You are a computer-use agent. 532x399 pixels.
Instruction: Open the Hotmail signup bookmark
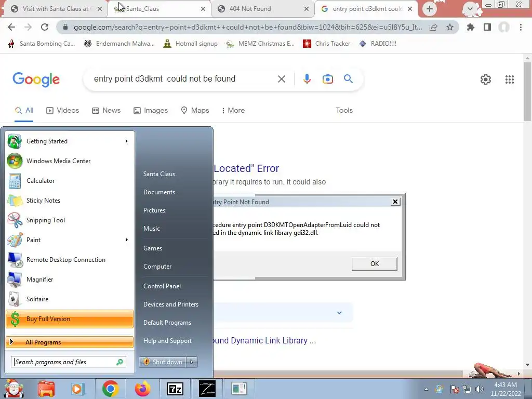tap(190, 44)
